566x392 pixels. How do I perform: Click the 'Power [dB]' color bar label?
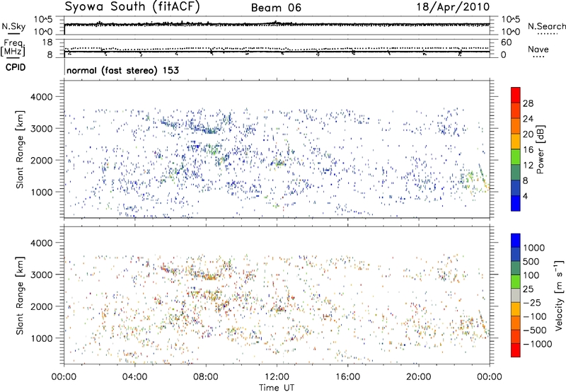(541, 149)
